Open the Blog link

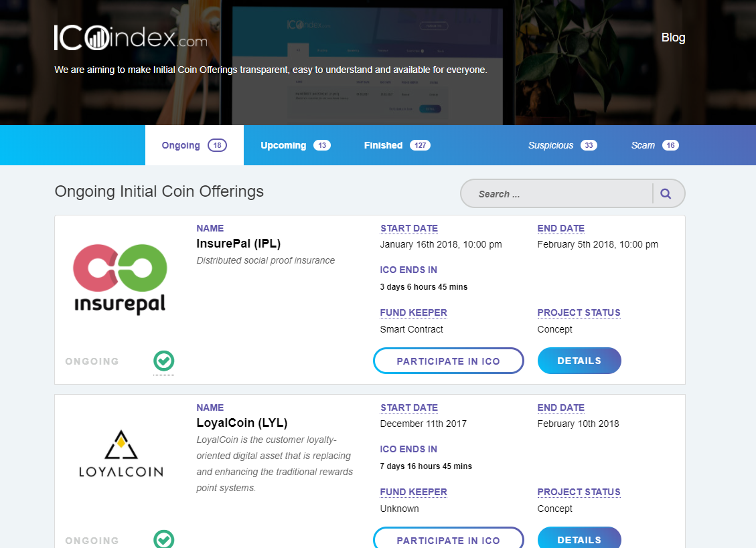click(673, 37)
